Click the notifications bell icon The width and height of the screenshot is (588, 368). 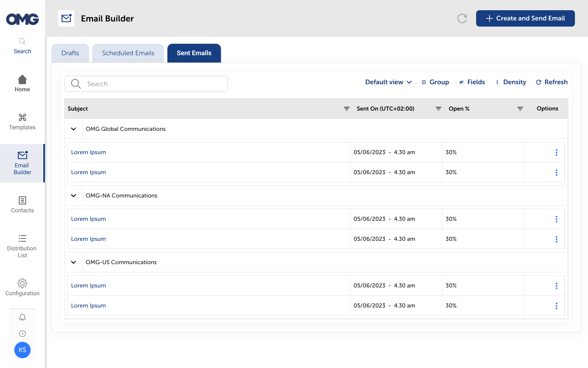(x=22, y=317)
